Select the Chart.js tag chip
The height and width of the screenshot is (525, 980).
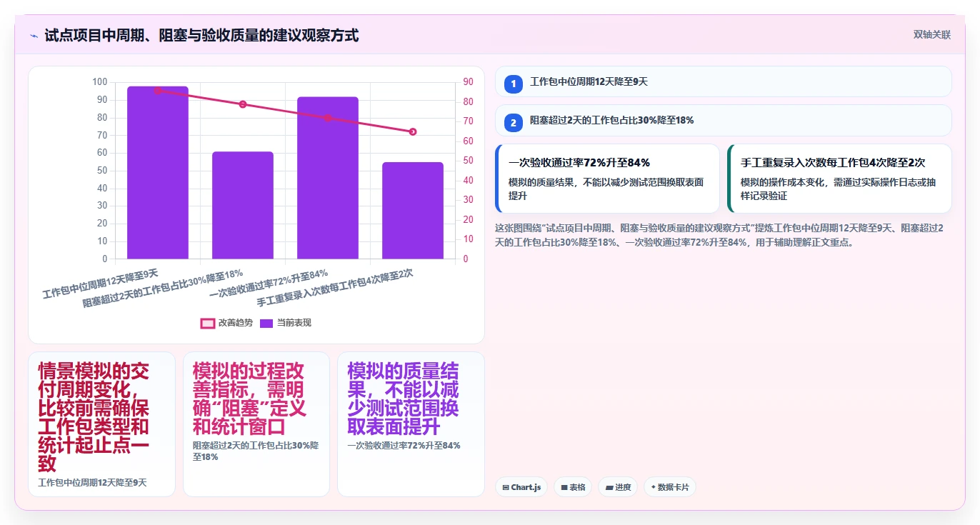tap(521, 487)
